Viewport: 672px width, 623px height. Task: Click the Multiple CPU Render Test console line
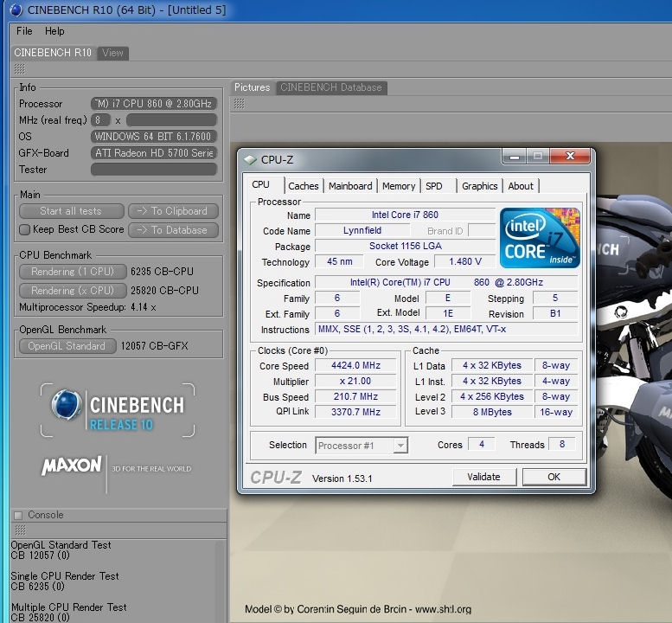[69, 607]
